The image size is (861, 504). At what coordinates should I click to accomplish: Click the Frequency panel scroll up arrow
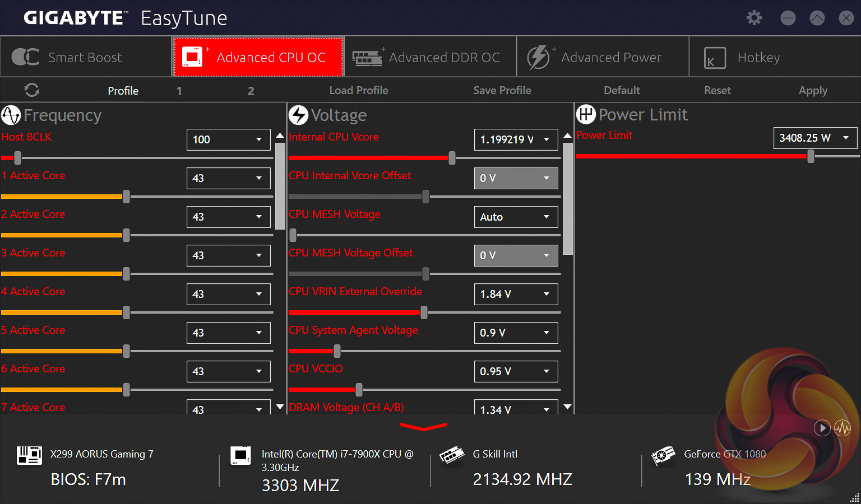click(280, 135)
